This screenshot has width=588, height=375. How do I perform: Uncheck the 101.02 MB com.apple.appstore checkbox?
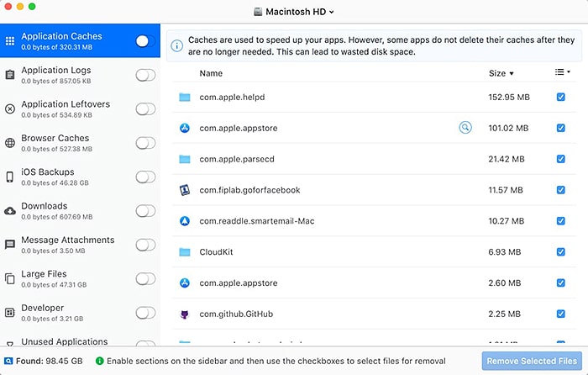click(x=560, y=128)
